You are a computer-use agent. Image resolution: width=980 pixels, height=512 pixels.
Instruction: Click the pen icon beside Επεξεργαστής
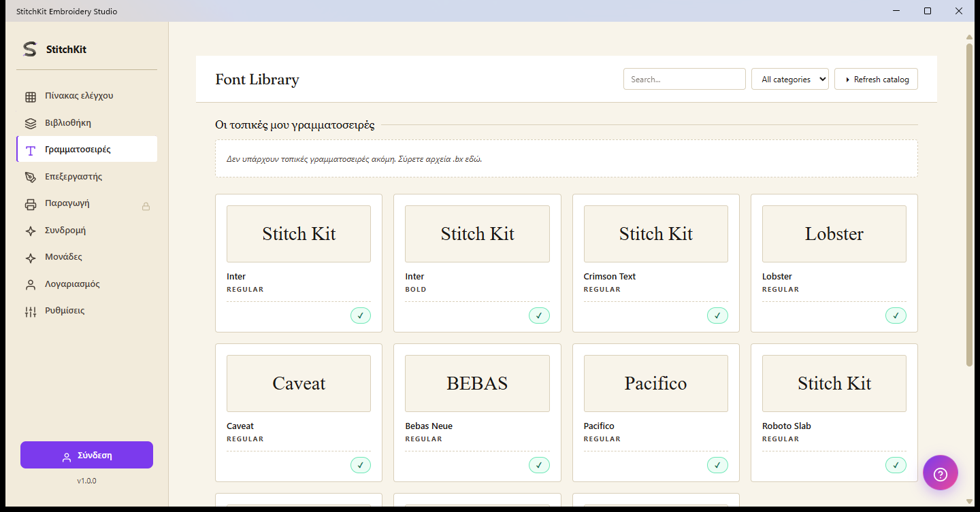click(31, 177)
